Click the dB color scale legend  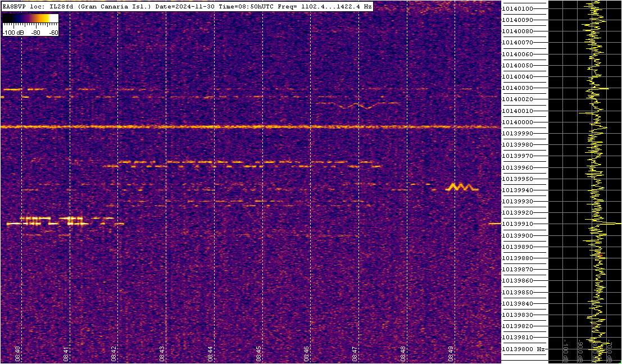tap(30, 25)
